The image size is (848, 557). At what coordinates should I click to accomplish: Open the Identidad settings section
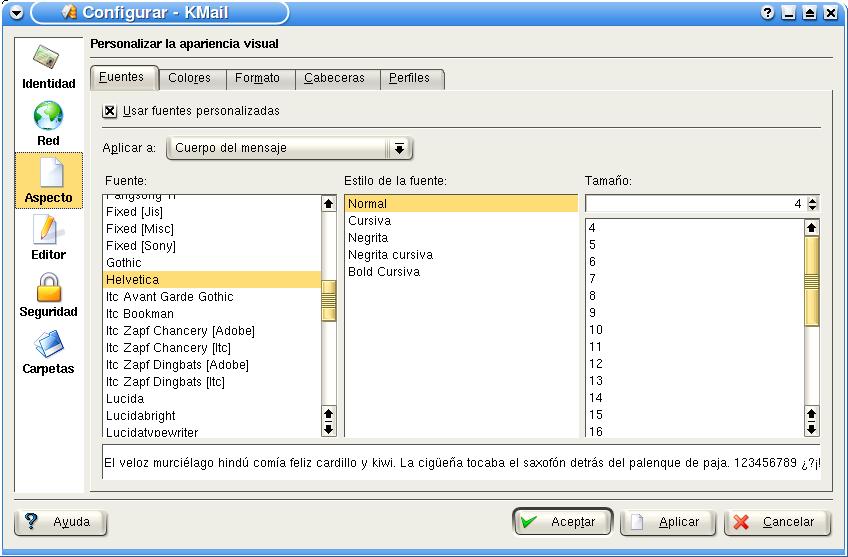click(48, 66)
